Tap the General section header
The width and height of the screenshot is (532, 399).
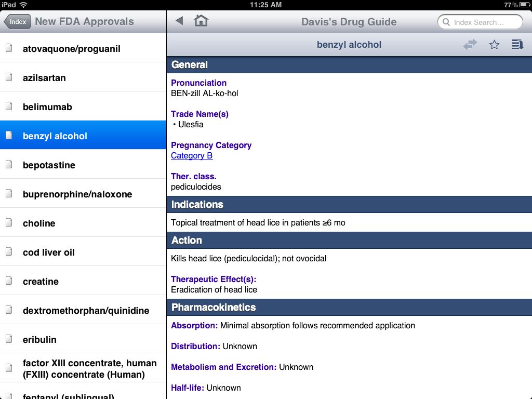(x=349, y=65)
